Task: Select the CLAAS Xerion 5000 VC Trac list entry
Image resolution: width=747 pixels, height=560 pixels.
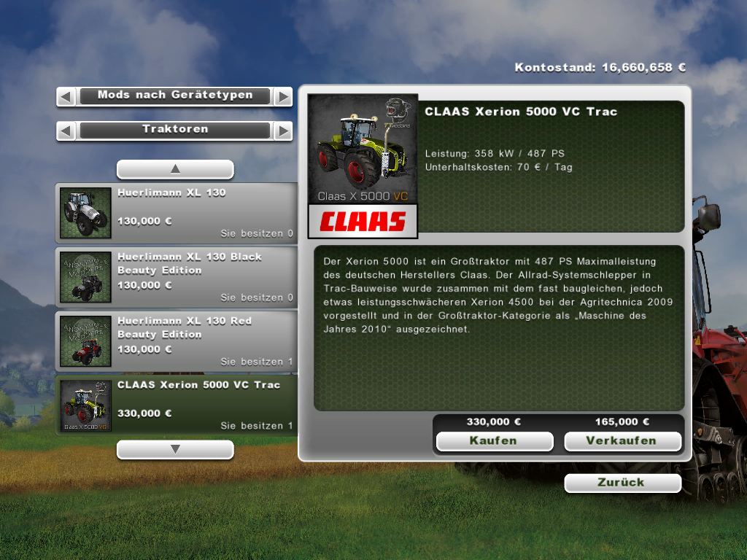Action: [x=177, y=405]
